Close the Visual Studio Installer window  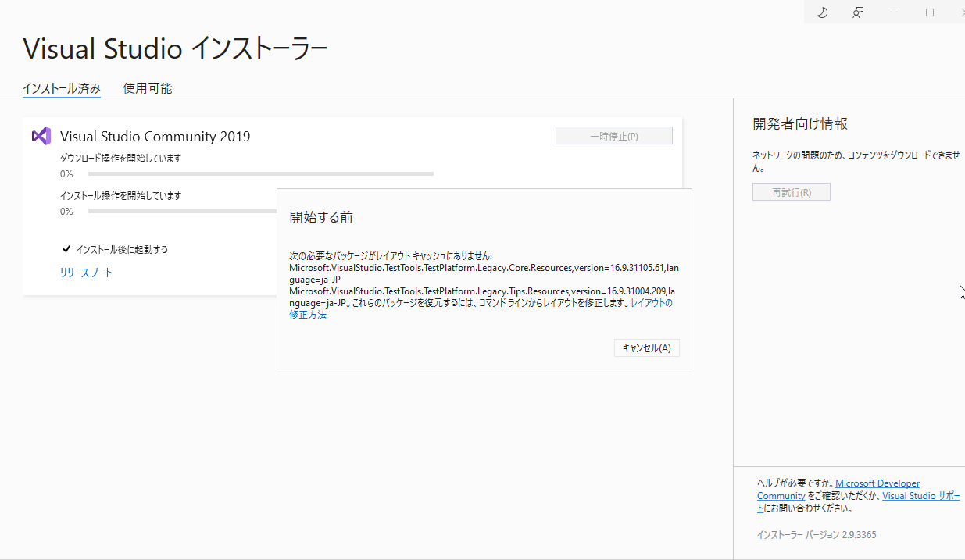click(x=961, y=12)
